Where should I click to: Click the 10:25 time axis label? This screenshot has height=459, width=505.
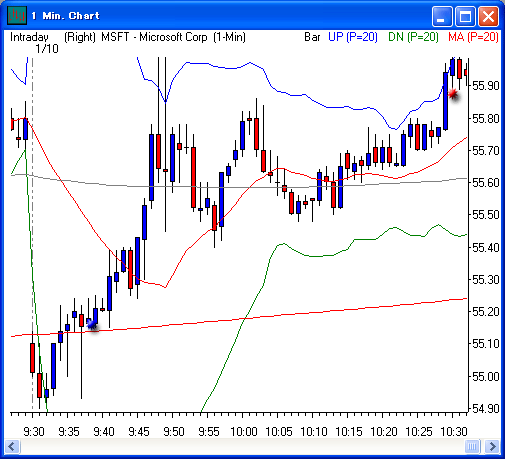(x=419, y=432)
